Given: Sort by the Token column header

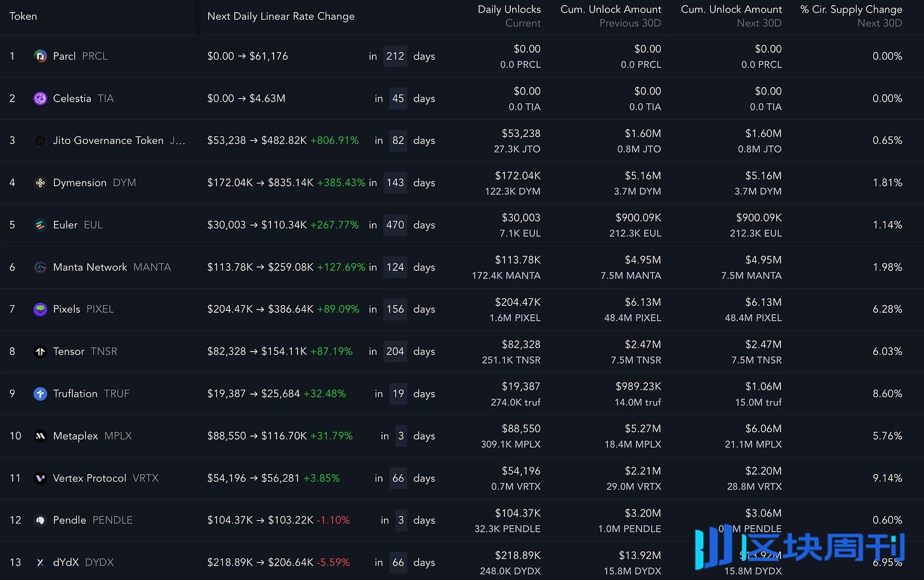Looking at the screenshot, I should pyautogui.click(x=23, y=16).
